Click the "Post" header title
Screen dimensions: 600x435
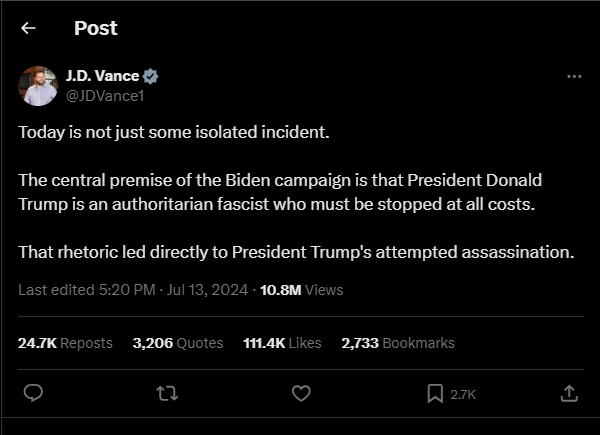point(95,28)
